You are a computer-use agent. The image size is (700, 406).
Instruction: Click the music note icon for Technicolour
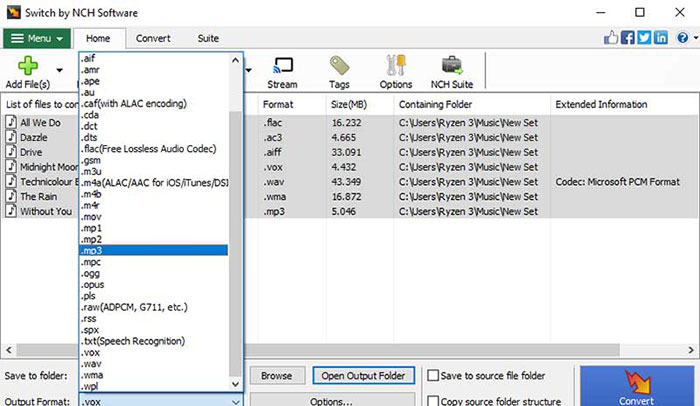(11, 181)
